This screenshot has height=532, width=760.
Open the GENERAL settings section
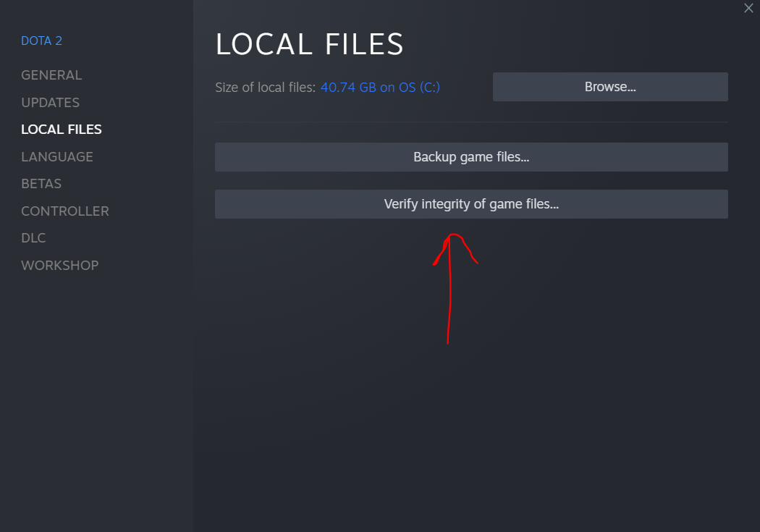coord(51,75)
